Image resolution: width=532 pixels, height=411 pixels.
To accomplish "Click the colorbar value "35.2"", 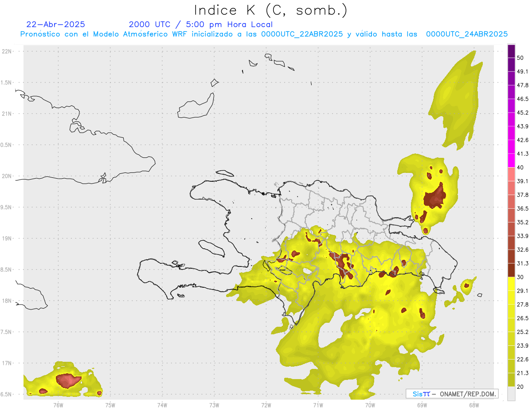I will pyautogui.click(x=523, y=222).
